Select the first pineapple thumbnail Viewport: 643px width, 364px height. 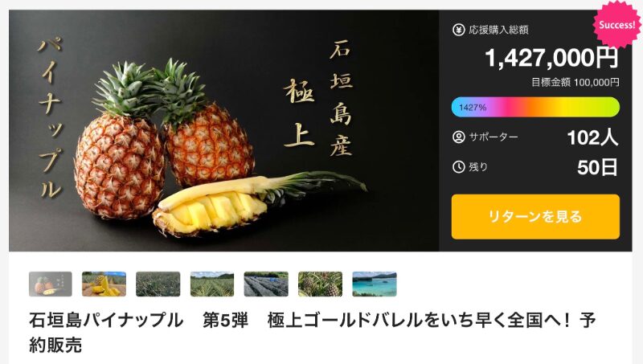(x=51, y=284)
